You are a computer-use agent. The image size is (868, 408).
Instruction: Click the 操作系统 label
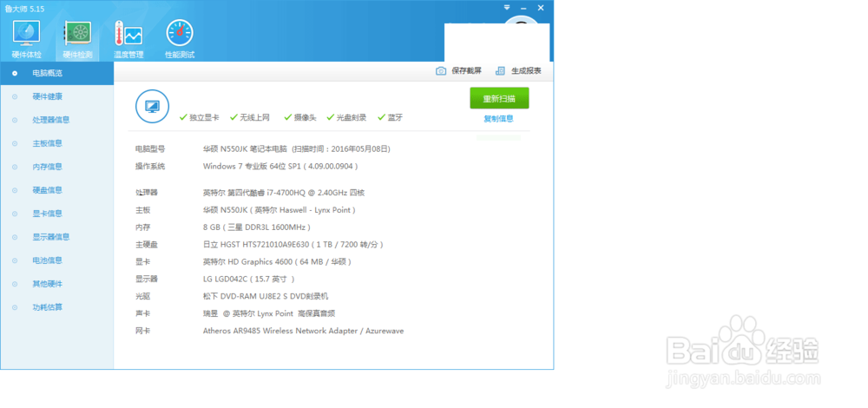click(150, 166)
